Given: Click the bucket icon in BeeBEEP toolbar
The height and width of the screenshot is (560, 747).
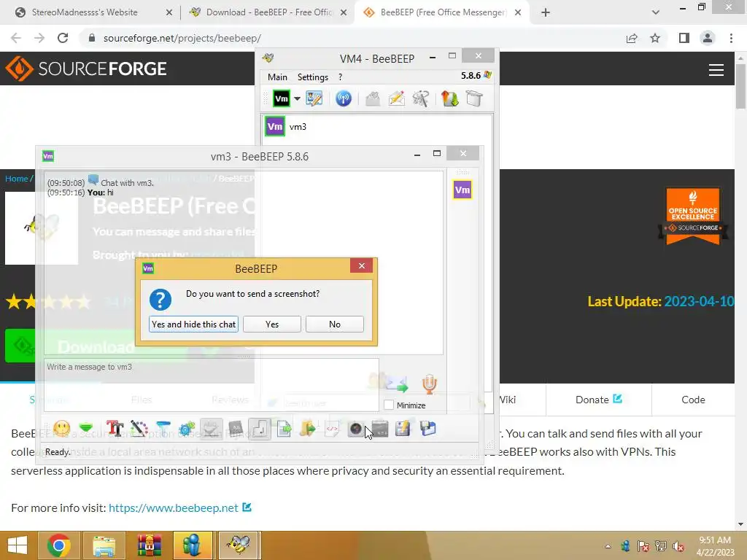Looking at the screenshot, I should tap(474, 99).
